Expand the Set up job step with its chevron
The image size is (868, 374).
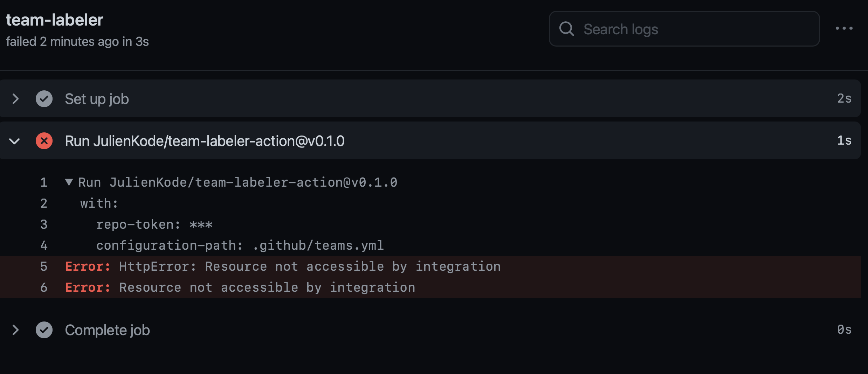point(15,99)
